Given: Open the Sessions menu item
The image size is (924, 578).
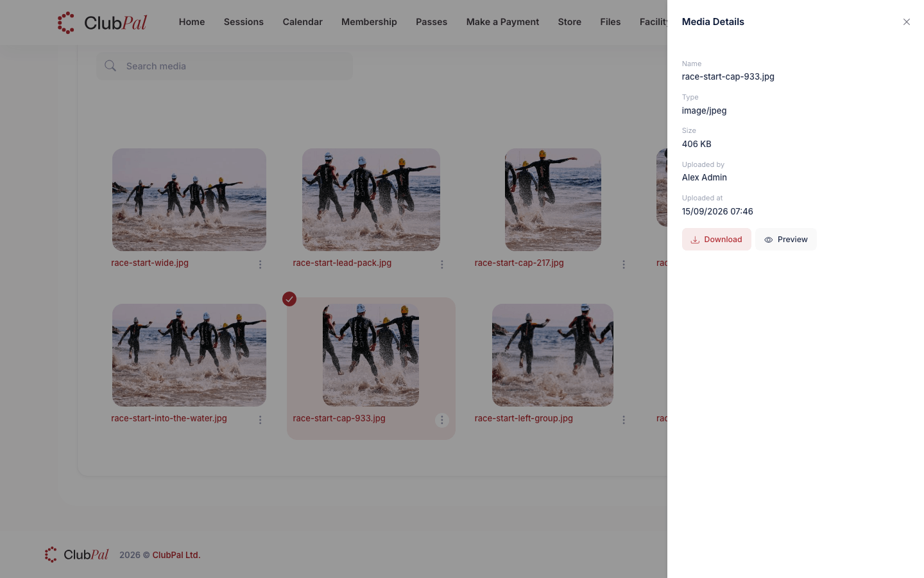Looking at the screenshot, I should click(244, 22).
